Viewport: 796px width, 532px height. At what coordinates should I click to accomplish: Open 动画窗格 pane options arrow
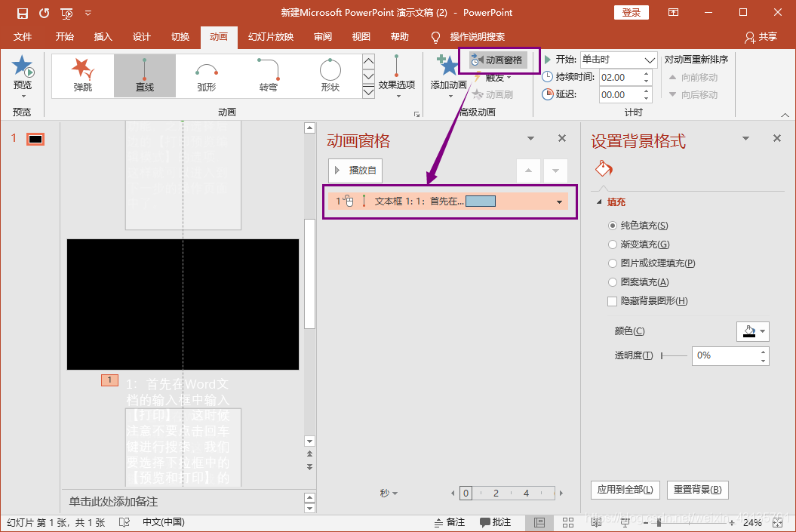click(531, 138)
